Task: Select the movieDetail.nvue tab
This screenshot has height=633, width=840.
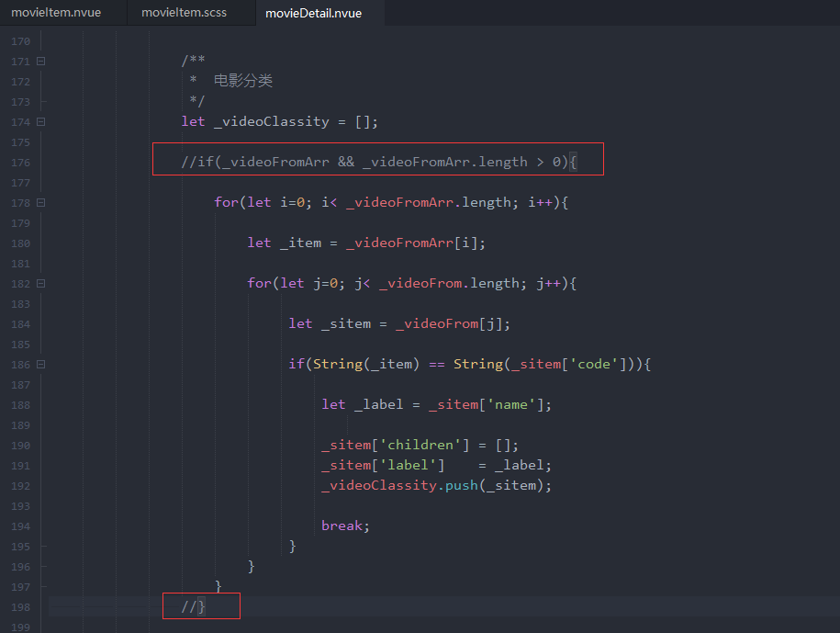Action: coord(313,14)
